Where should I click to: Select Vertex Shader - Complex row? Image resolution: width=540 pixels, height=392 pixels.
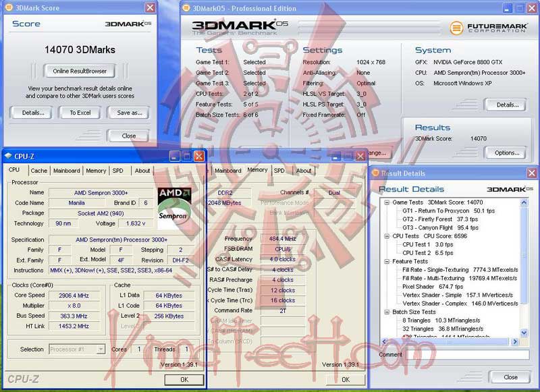[x=460, y=304]
